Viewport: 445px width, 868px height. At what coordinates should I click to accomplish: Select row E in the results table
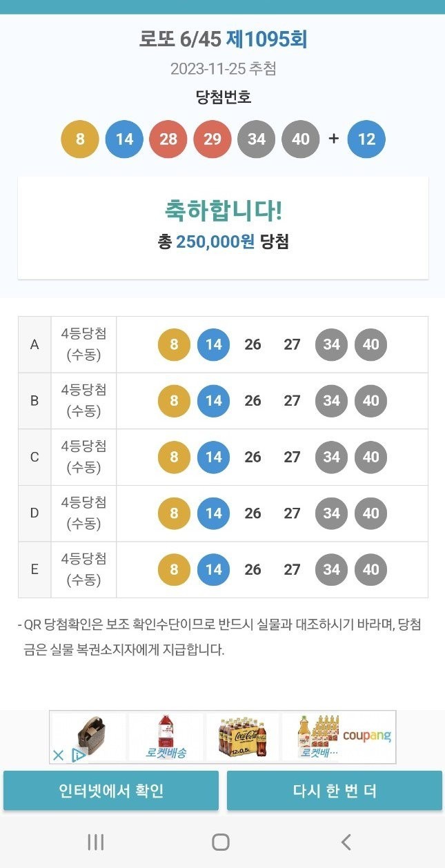[223, 570]
